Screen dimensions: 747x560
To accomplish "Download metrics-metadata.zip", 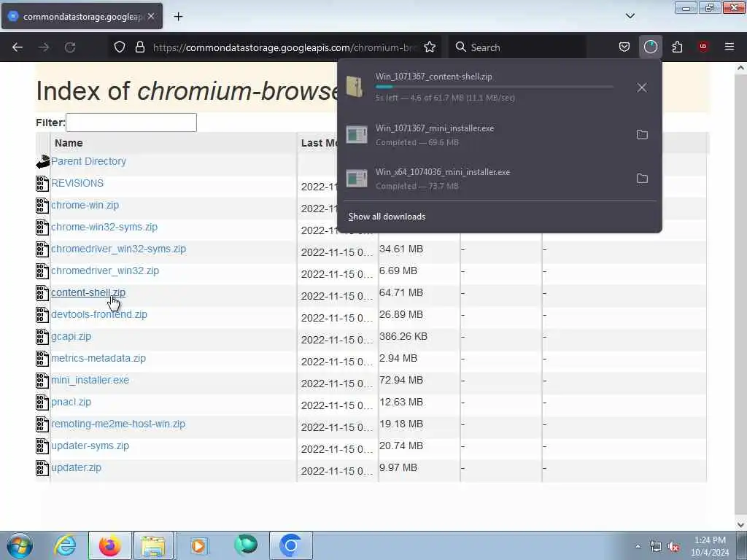I will click(x=98, y=359).
